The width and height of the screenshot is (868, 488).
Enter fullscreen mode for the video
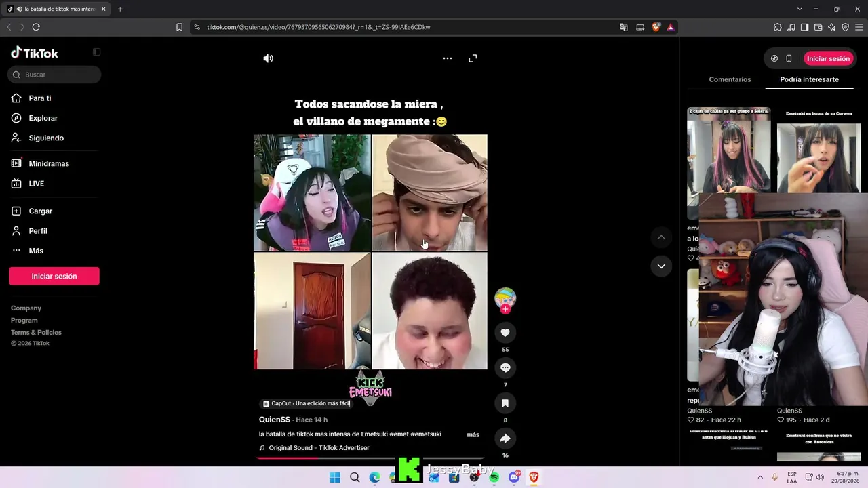[x=473, y=58]
